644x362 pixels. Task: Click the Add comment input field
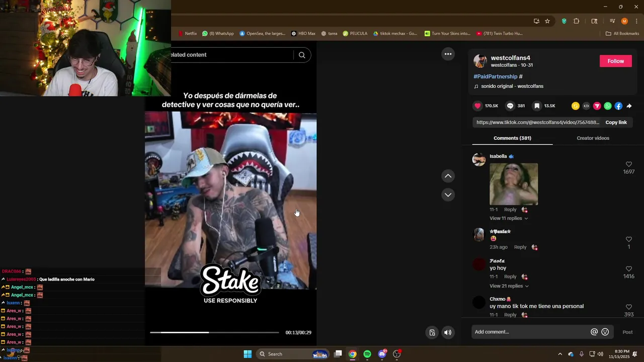(x=531, y=332)
